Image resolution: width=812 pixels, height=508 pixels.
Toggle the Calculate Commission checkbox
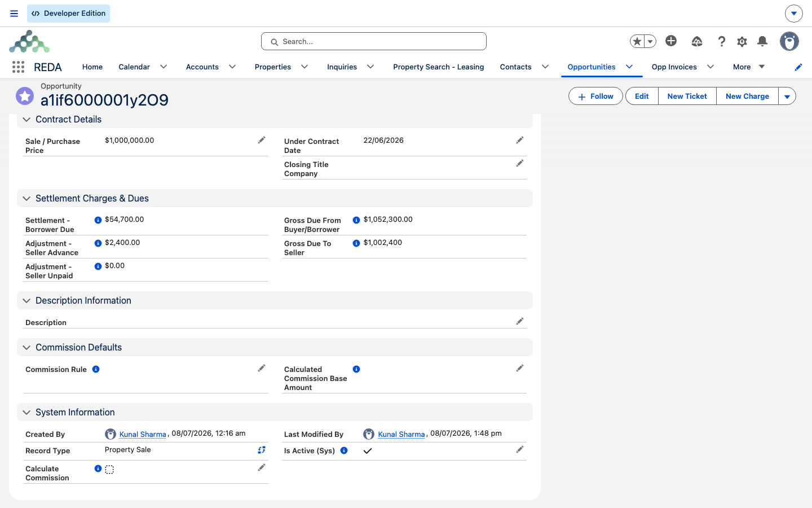pyautogui.click(x=109, y=470)
